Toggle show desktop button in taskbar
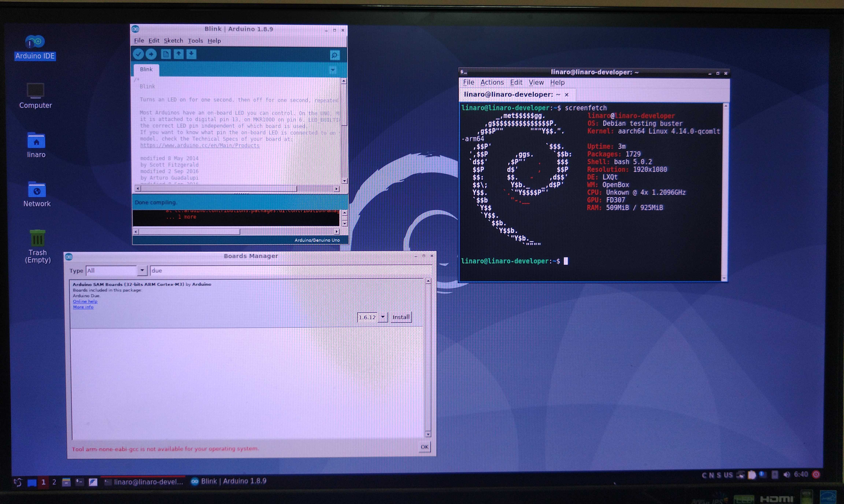Screen dimensions: 844x504 [x=32, y=483]
